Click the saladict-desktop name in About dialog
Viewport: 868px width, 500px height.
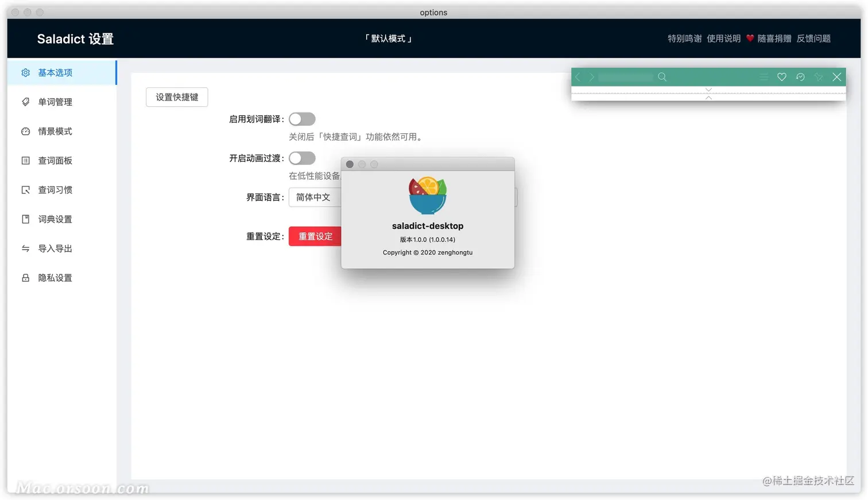coord(428,226)
